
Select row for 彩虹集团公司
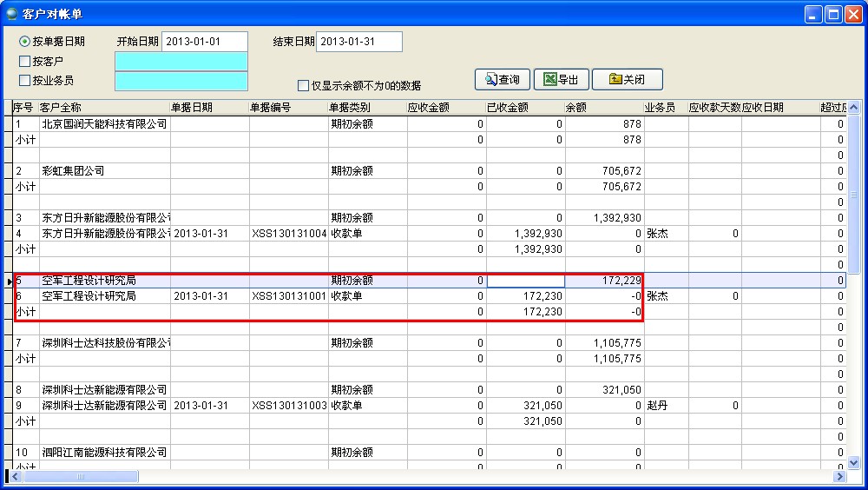(104, 171)
